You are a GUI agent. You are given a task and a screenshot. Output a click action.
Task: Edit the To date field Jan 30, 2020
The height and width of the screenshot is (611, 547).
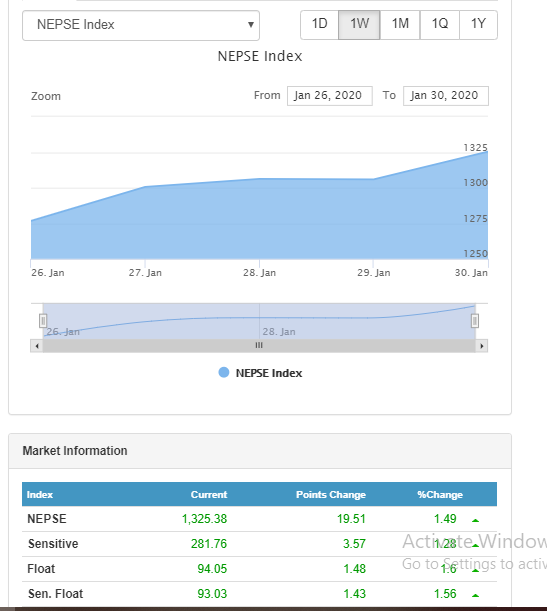(x=446, y=96)
